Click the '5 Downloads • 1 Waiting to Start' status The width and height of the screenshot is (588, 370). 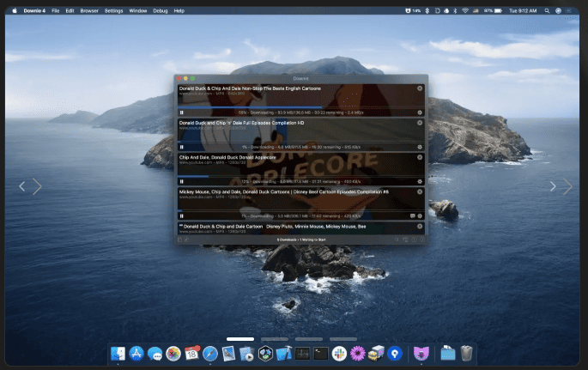pyautogui.click(x=301, y=240)
